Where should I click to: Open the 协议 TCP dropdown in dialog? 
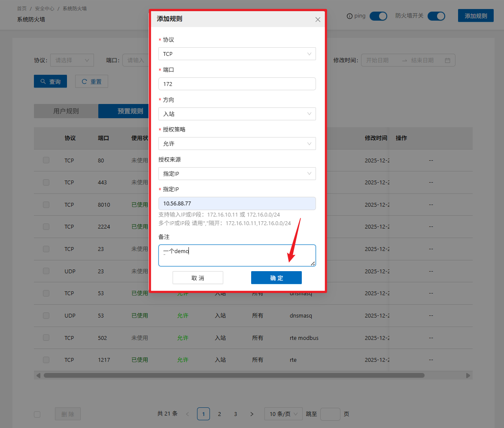point(237,54)
